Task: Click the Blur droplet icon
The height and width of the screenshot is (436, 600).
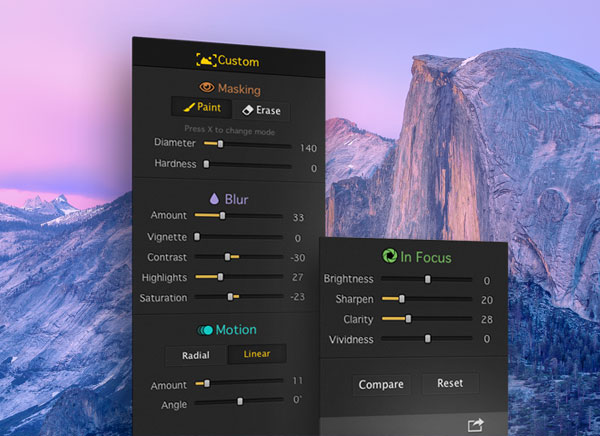Action: click(x=214, y=198)
